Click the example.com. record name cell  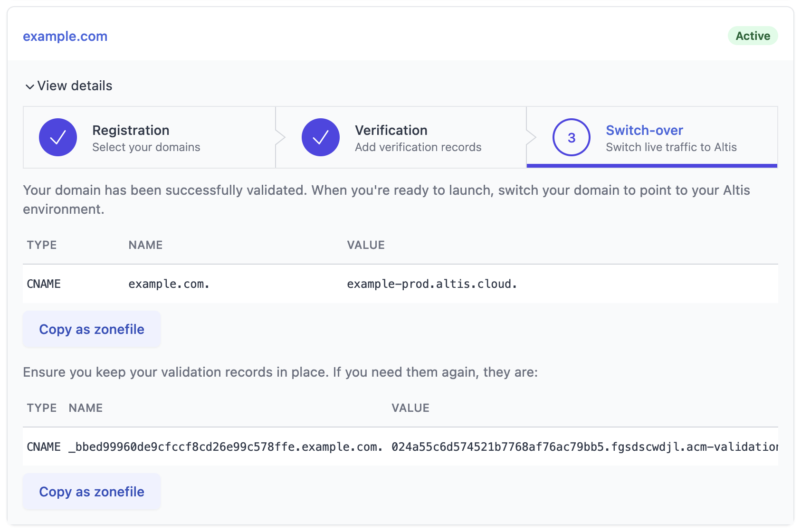tap(169, 284)
